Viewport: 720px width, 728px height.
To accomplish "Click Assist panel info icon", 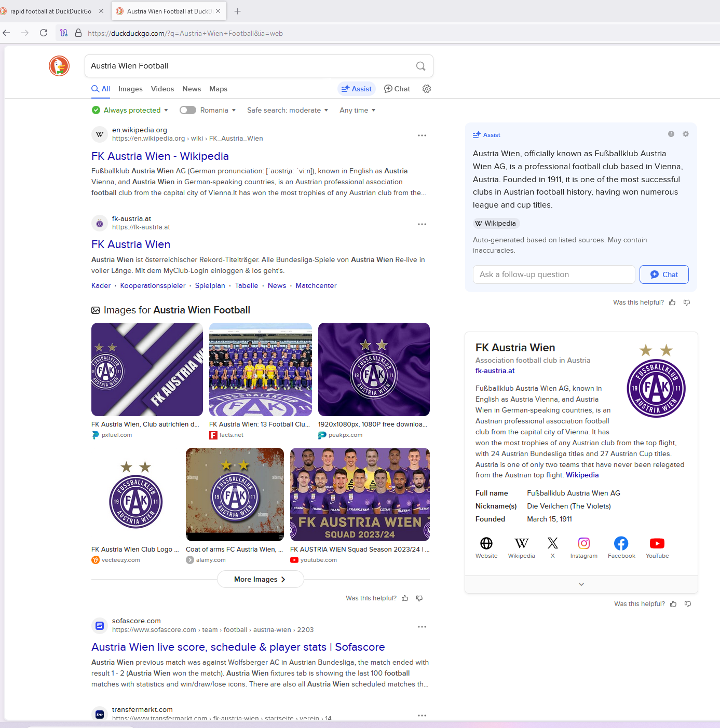I will tap(671, 134).
